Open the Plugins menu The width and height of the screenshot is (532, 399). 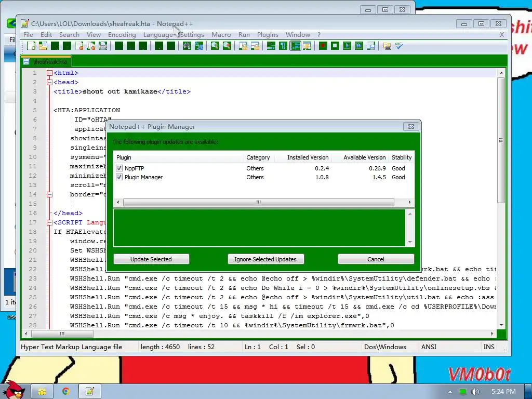pyautogui.click(x=268, y=35)
